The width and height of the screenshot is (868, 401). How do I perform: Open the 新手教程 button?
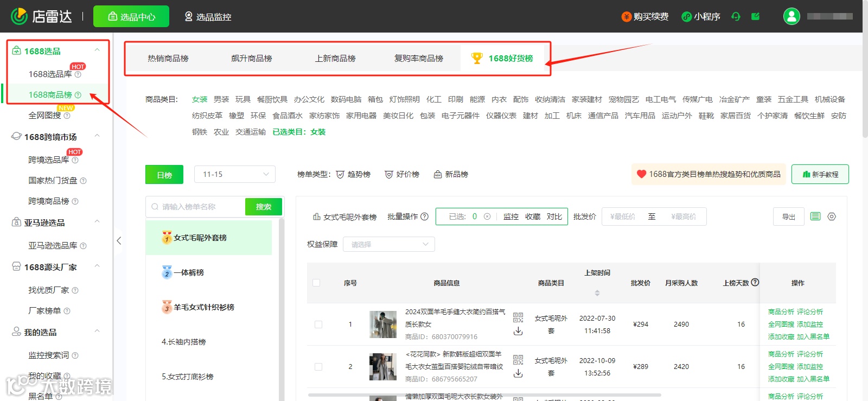click(x=820, y=174)
